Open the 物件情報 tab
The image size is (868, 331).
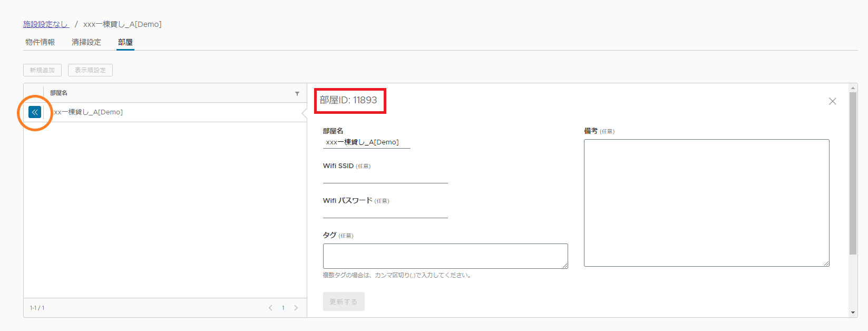point(40,42)
